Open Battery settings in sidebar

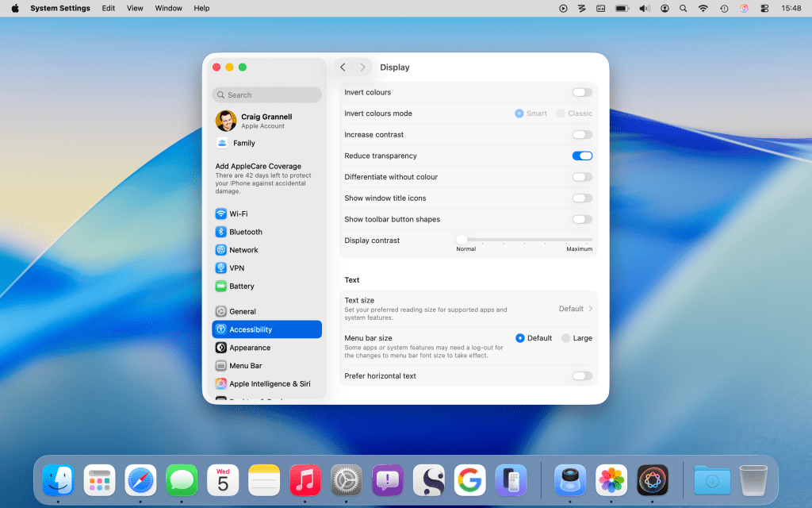[x=266, y=286]
